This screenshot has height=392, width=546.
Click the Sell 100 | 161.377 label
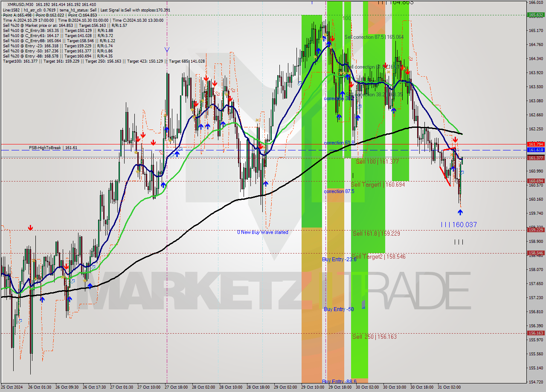coord(377,161)
